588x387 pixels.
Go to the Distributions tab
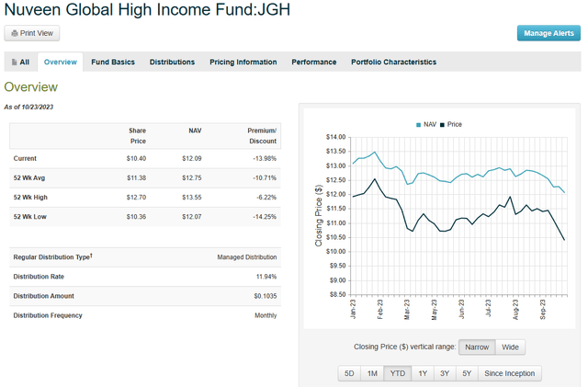[x=172, y=63]
